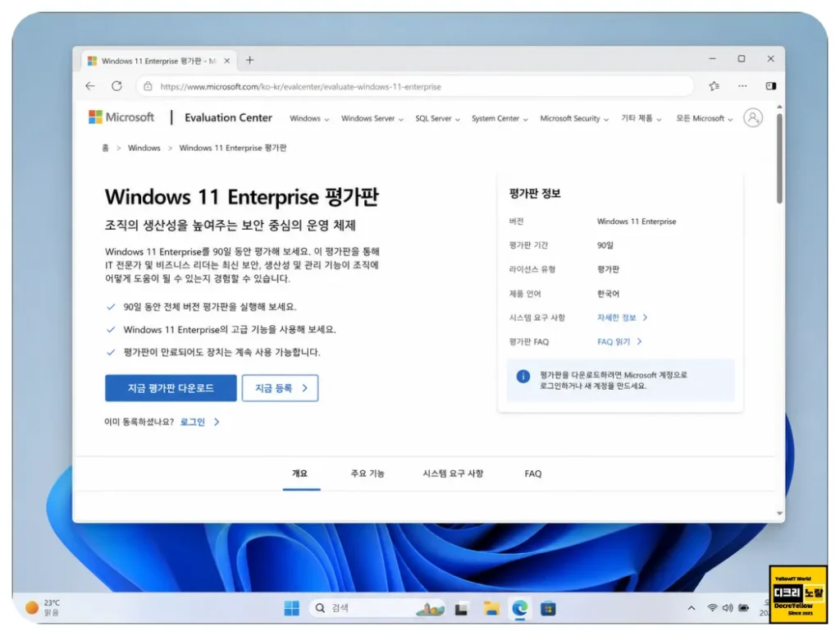Open the account sign-in avatar icon
840x636 pixels.
(x=753, y=118)
